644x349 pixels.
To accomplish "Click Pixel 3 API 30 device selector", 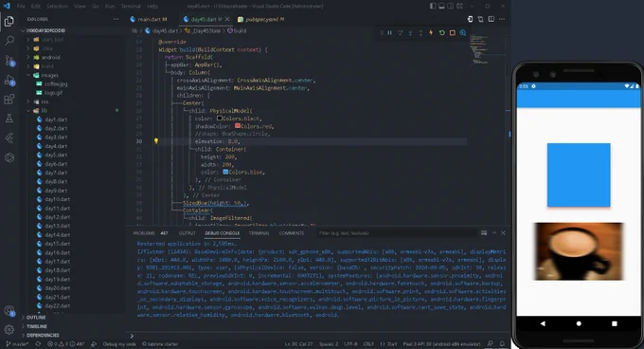I will pos(441,343).
